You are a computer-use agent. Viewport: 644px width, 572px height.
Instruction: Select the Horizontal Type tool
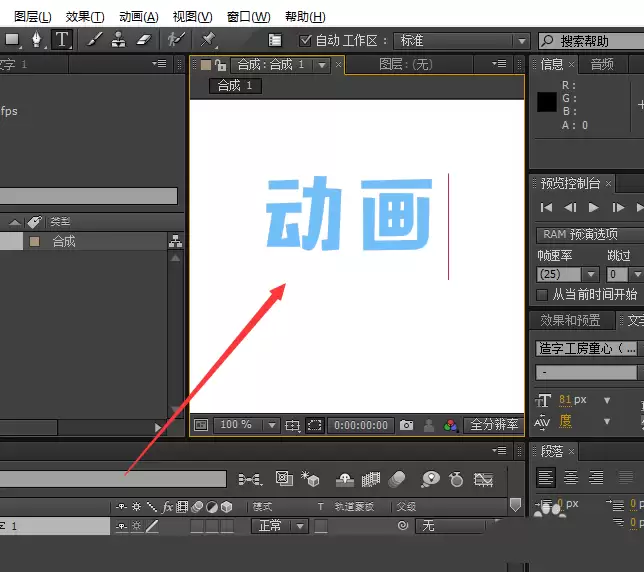[x=62, y=40]
